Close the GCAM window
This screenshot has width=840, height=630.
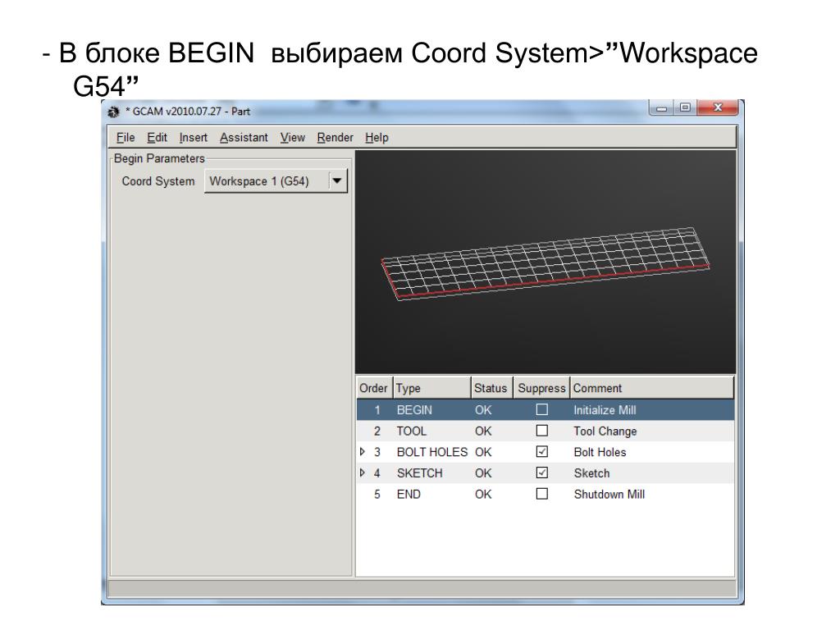click(x=718, y=107)
